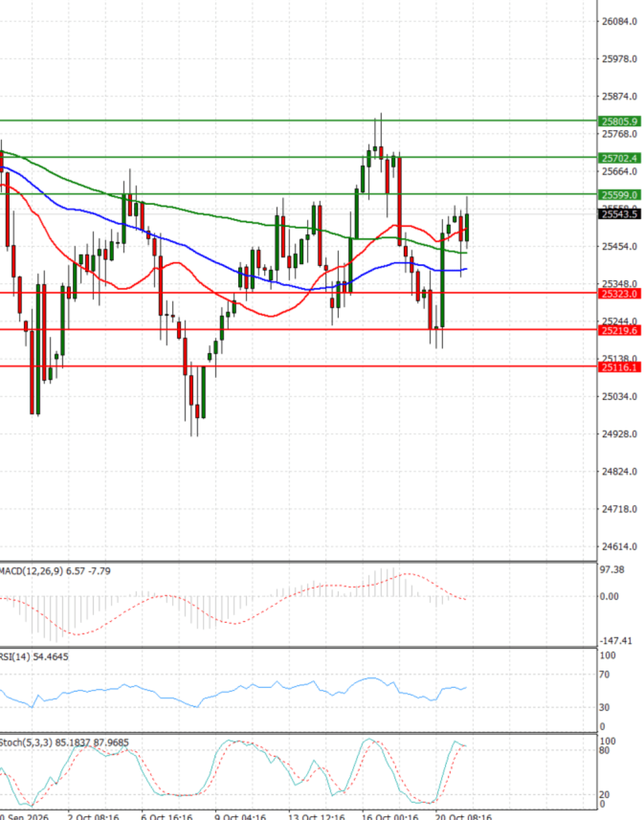Image resolution: width=644 pixels, height=820 pixels.
Task: Select the green resistance label 25805.9
Action: (620, 121)
